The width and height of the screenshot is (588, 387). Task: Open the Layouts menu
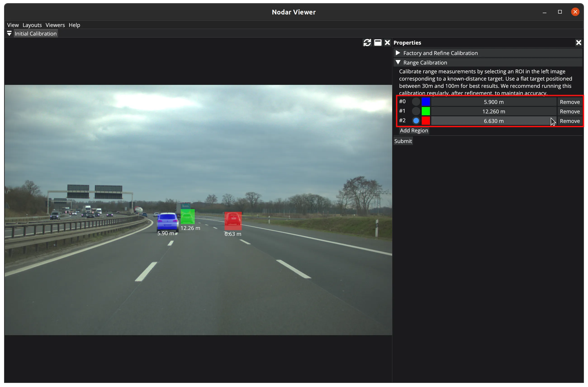coord(32,25)
